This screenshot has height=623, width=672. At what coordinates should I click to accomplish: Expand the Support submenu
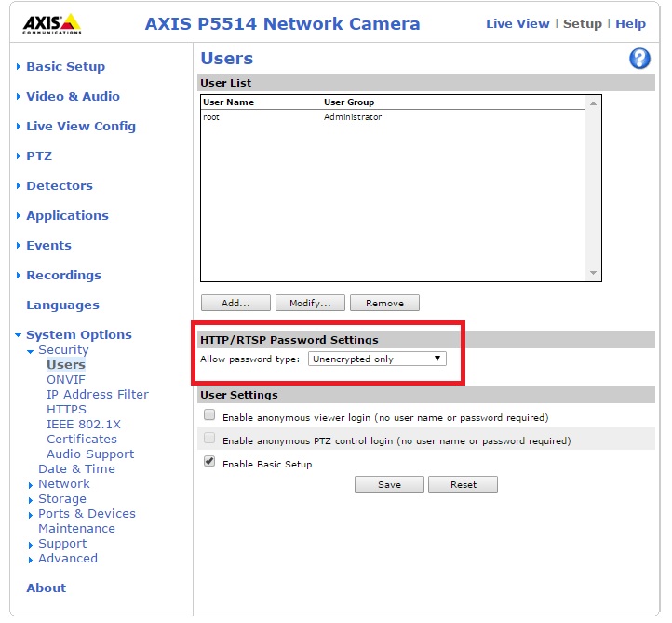point(62,544)
